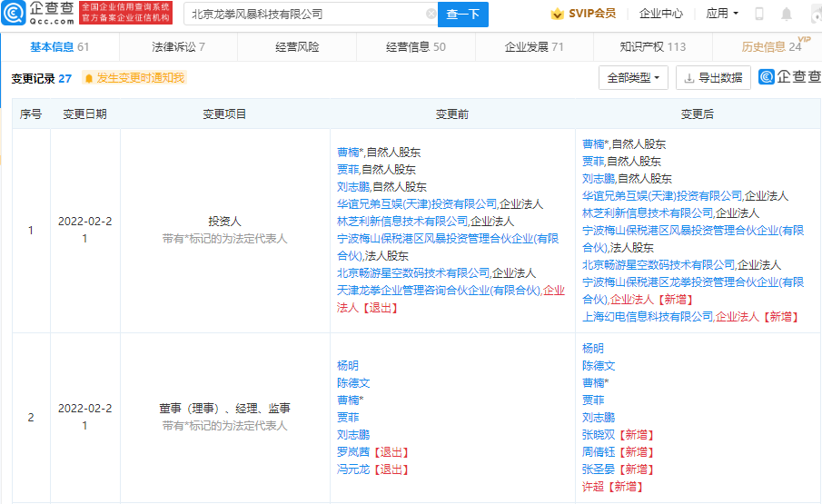Open the SVIP会员 link

[583, 14]
